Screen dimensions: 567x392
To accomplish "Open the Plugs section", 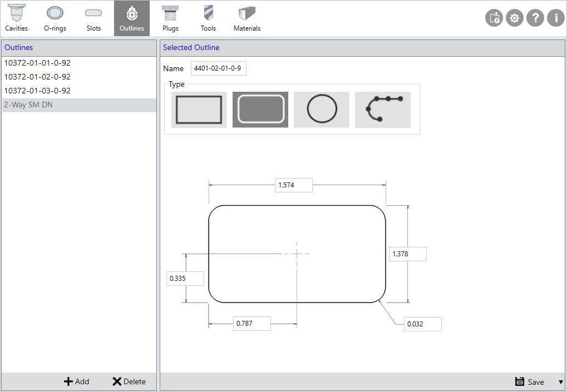I will click(x=170, y=18).
